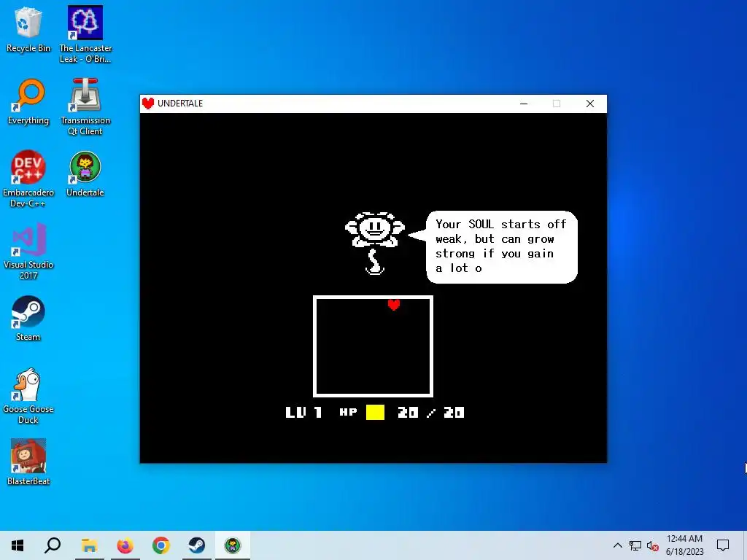This screenshot has height=560, width=747.
Task: Open the Recycle Bin desktop icon
Action: click(x=28, y=29)
